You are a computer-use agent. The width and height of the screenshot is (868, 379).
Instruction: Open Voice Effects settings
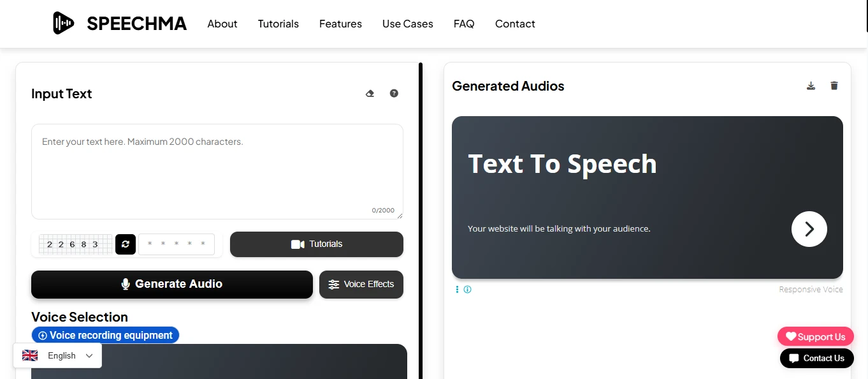(361, 285)
